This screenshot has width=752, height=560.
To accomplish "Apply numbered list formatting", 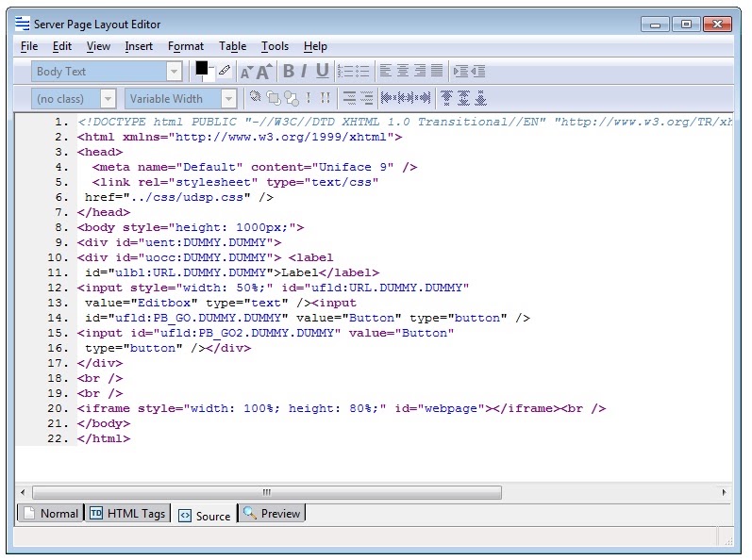I will [x=344, y=72].
